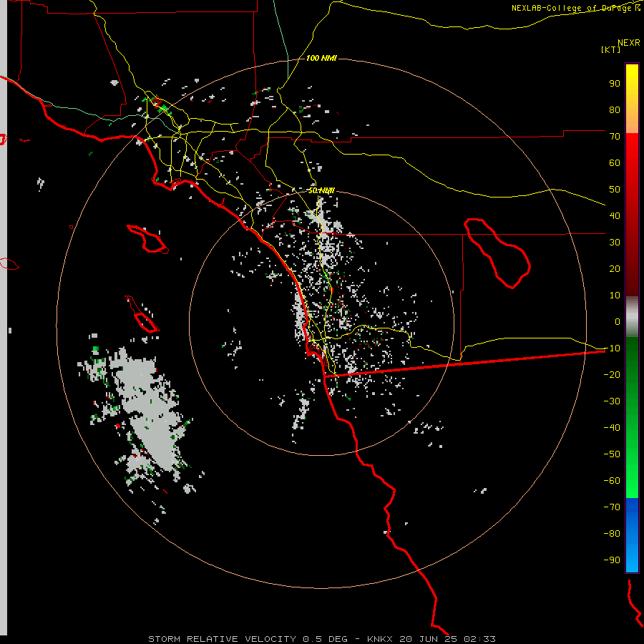Image resolution: width=644 pixels, height=644 pixels.
Task: Click the 70 value on velocity scale
Action: (x=615, y=137)
